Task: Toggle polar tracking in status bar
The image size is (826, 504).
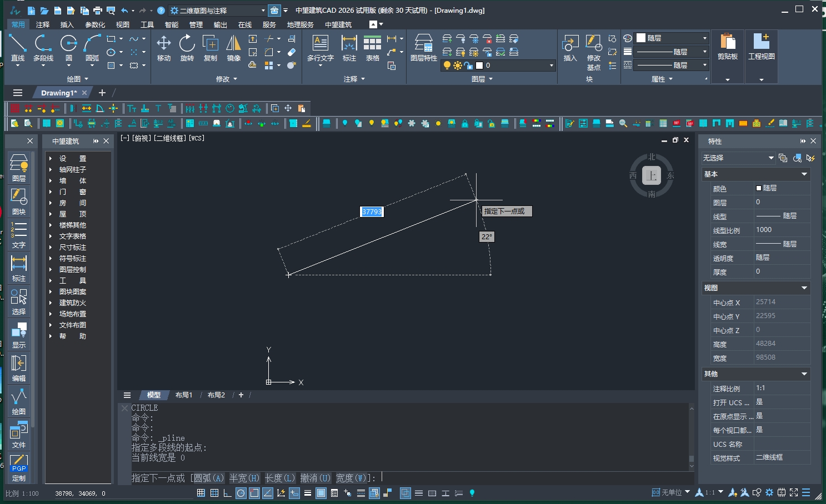Action: tap(241, 493)
